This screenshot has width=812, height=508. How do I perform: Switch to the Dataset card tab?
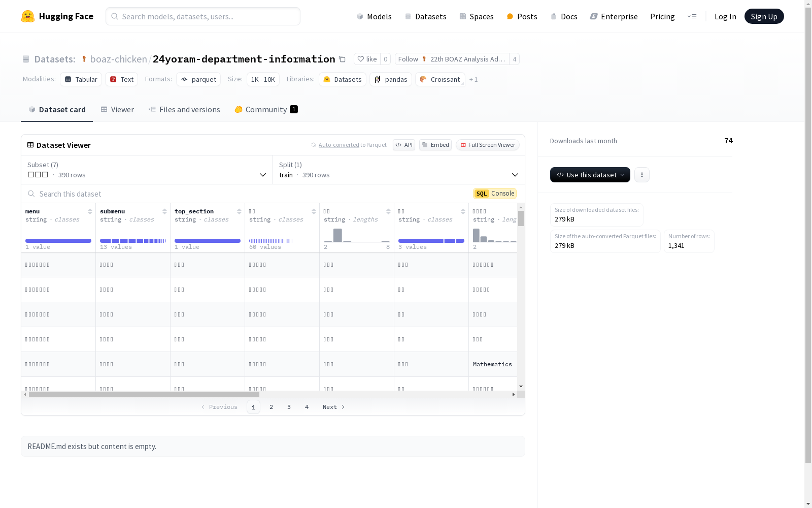tap(57, 110)
